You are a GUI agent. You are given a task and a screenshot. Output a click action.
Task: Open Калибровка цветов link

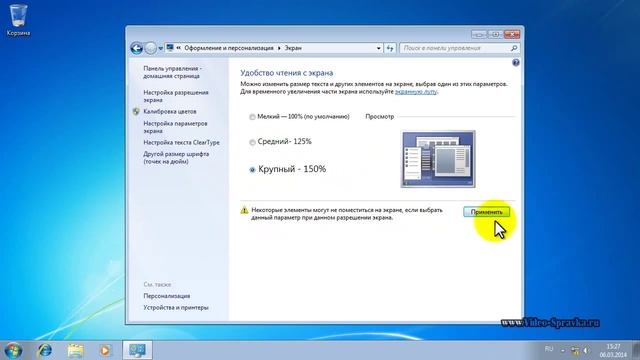pos(170,111)
